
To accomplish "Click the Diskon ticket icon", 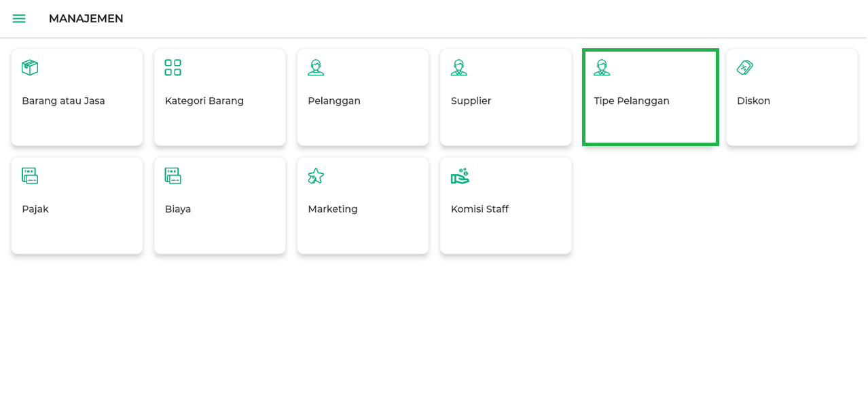I will [745, 67].
